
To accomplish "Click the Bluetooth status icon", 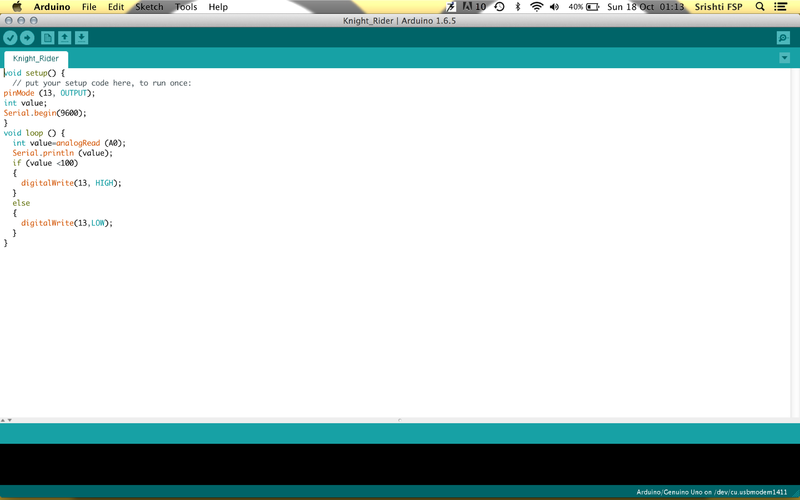I will click(518, 7).
